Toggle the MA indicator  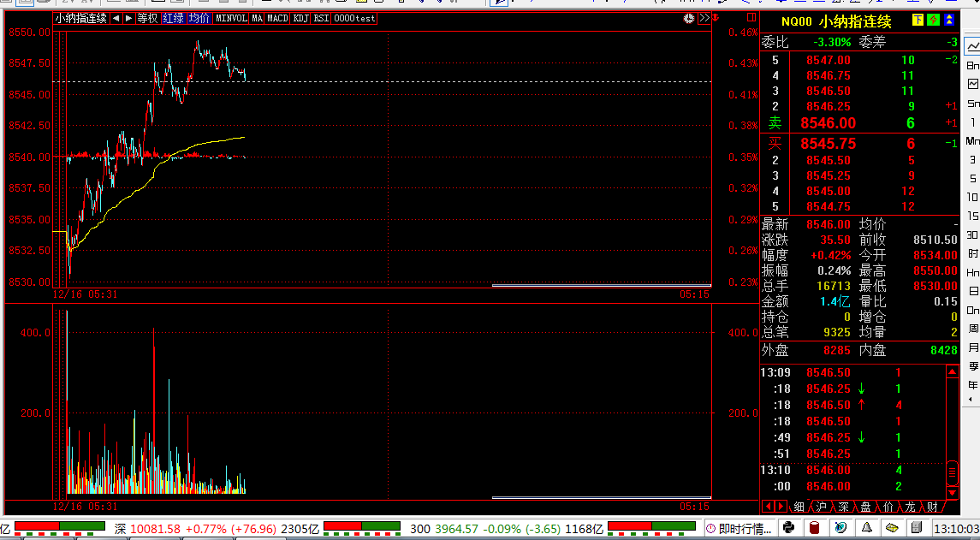click(257, 19)
